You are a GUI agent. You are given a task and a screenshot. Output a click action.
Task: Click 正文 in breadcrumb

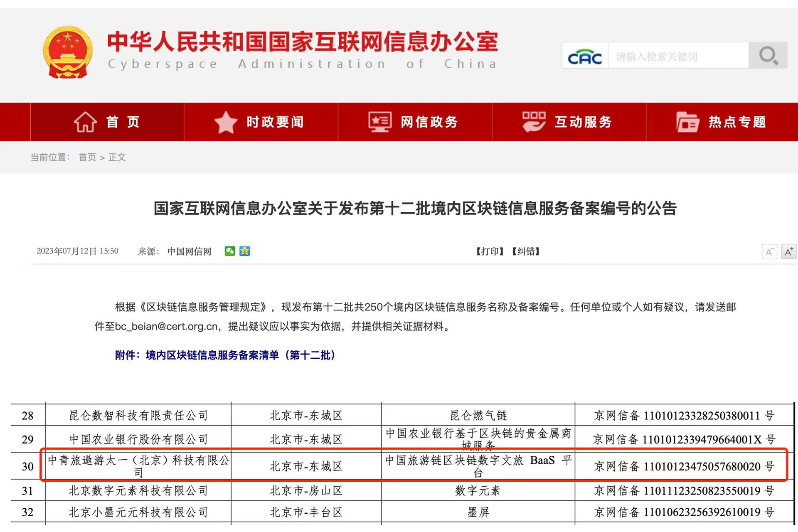(117, 157)
